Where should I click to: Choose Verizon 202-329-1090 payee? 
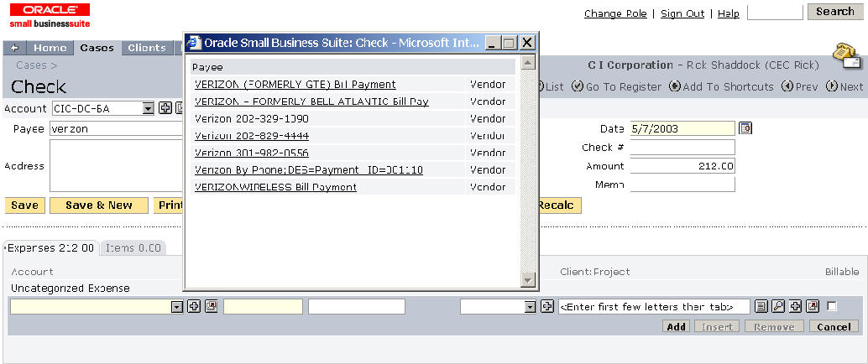click(252, 119)
